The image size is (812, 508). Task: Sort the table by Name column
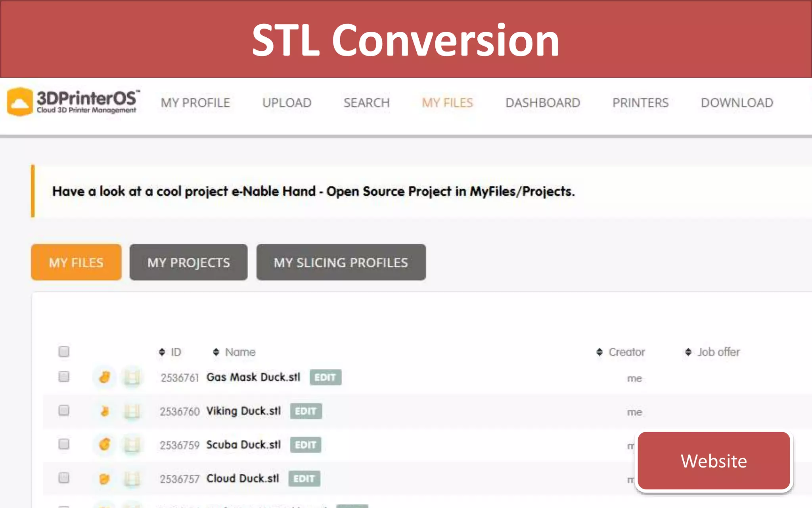[x=234, y=352]
